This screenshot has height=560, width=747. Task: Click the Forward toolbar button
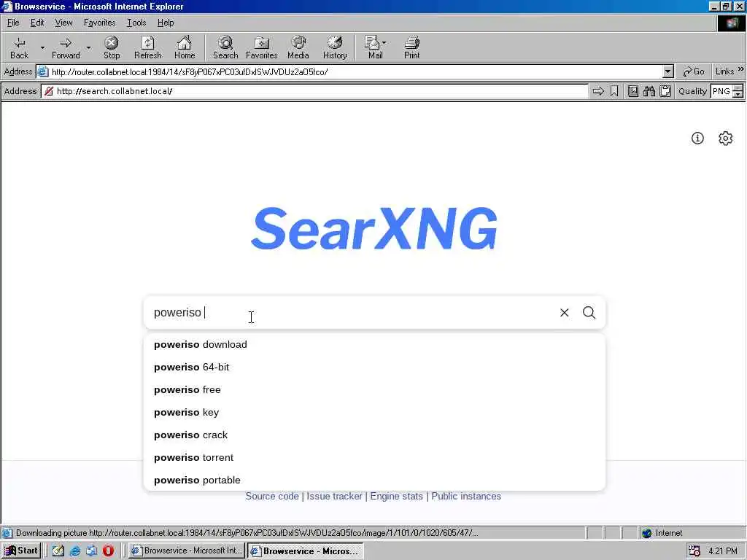(x=66, y=47)
